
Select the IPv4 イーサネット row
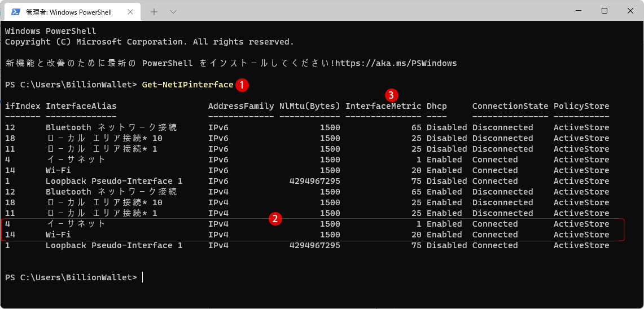pos(313,224)
